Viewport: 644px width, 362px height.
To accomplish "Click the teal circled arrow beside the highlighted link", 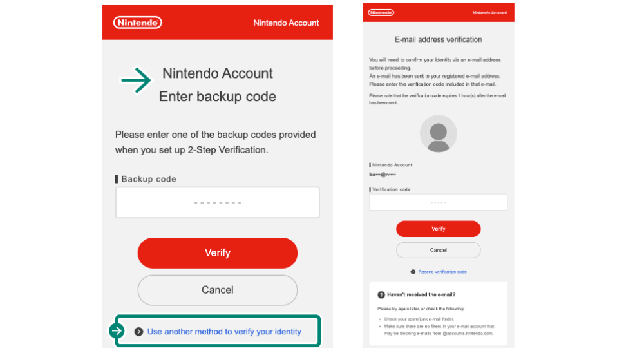I will coord(117,331).
